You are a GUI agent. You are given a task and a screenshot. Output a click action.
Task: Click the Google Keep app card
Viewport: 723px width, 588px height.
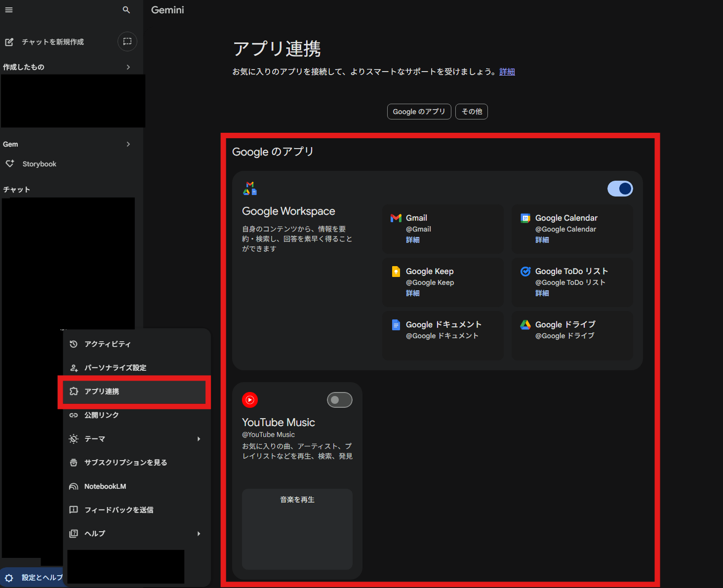[442, 282]
